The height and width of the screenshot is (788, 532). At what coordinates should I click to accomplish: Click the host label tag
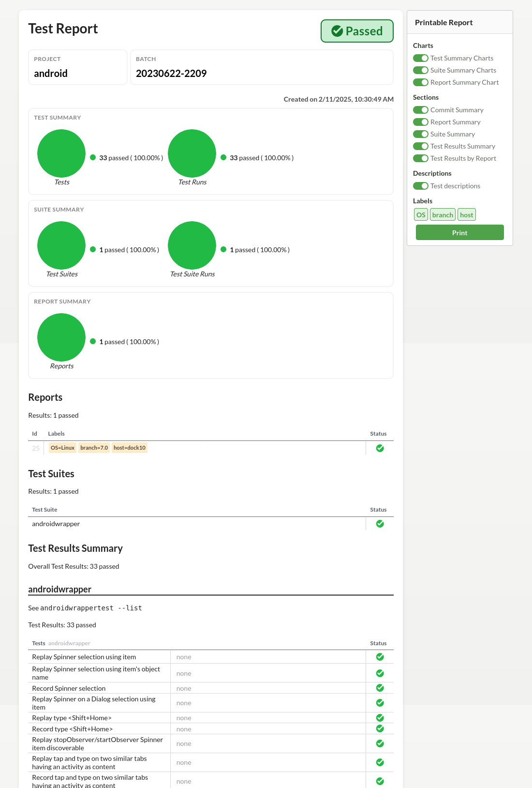pyautogui.click(x=466, y=215)
